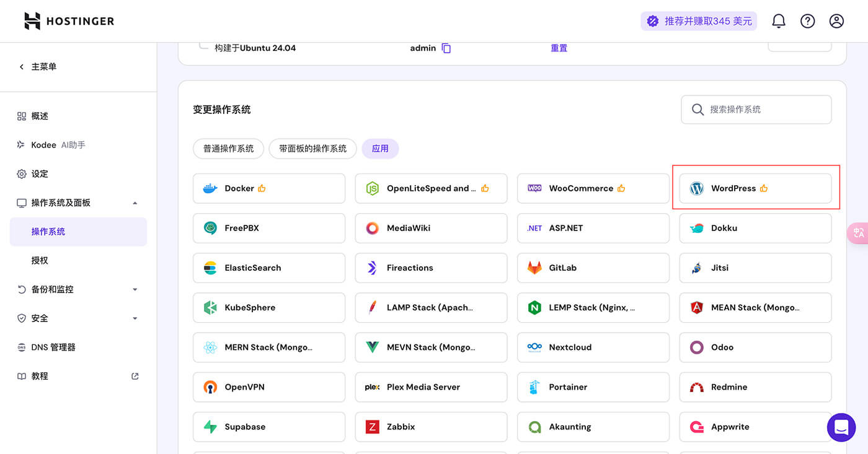The height and width of the screenshot is (454, 868).
Task: Open the notifications bell
Action: click(x=779, y=21)
